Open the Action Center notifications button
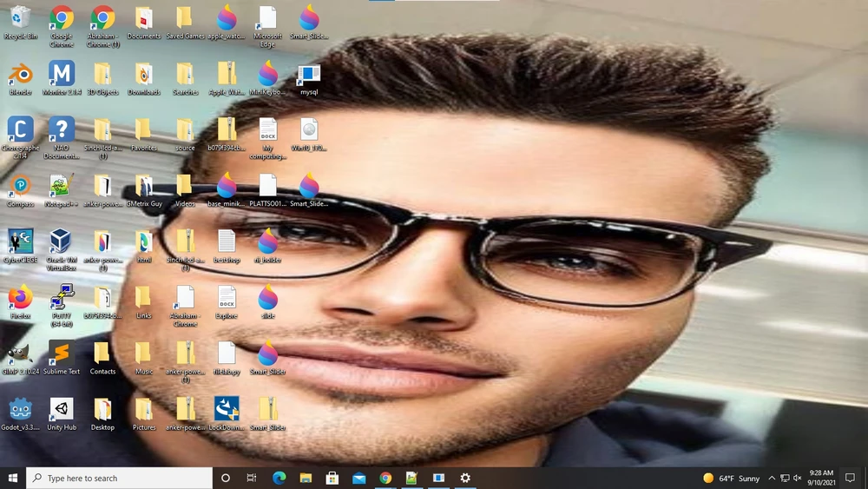This screenshot has width=868, height=489. [x=851, y=478]
